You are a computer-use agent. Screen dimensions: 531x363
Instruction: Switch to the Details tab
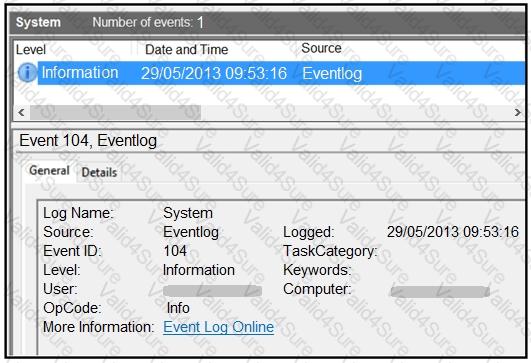point(99,172)
